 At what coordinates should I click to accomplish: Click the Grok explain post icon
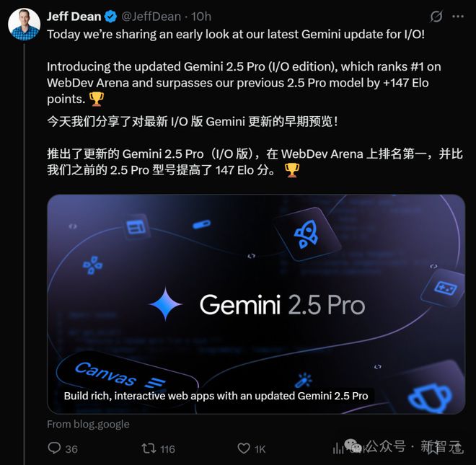pos(436,17)
